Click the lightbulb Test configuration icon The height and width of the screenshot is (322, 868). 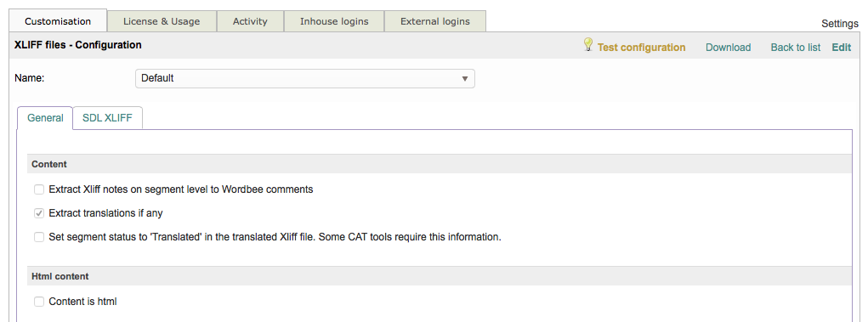tap(588, 45)
